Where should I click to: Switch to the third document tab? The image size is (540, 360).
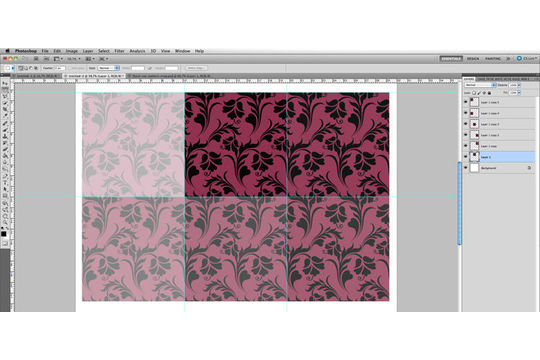coord(169,76)
